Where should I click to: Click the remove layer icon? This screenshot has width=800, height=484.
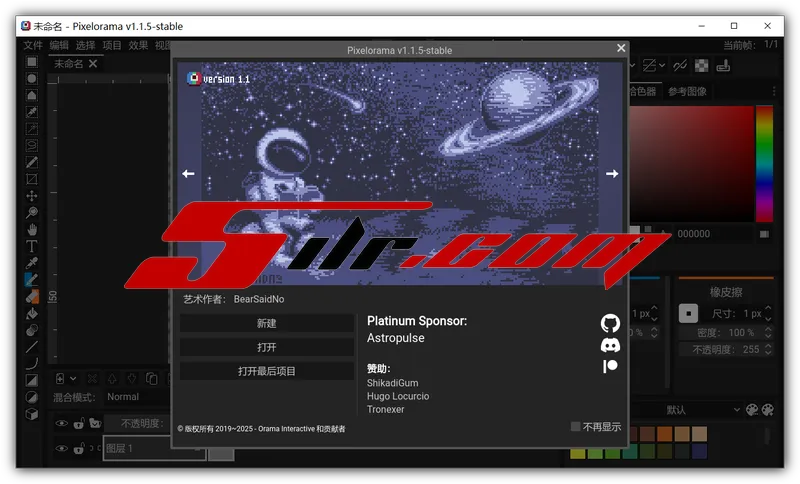[x=92, y=378]
